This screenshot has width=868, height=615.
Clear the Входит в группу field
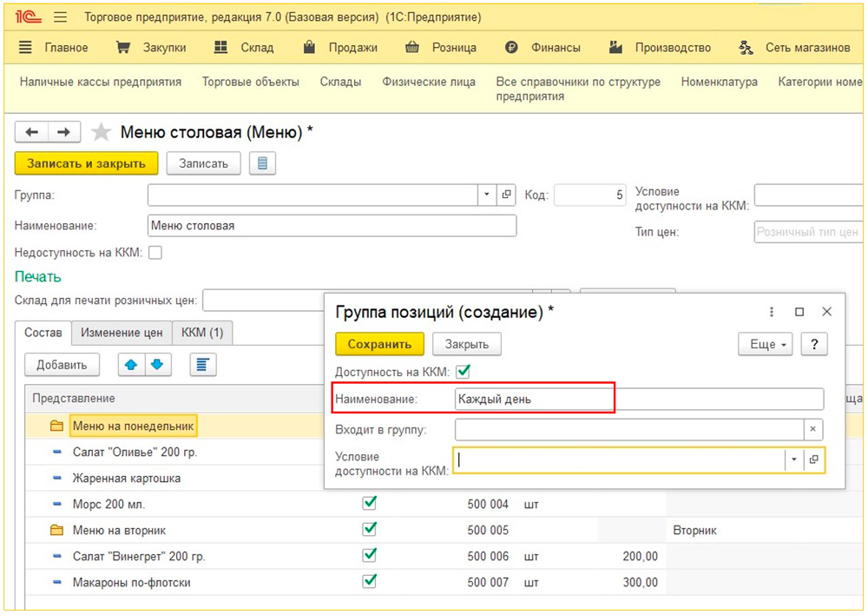click(813, 429)
